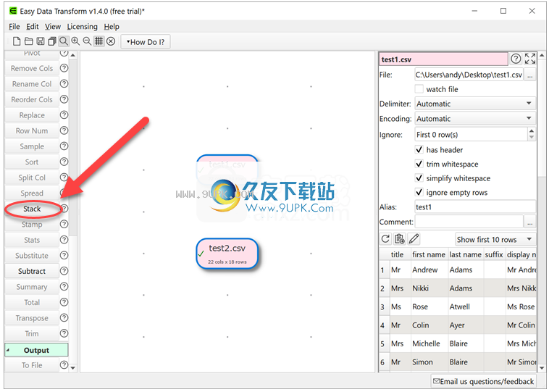The image size is (549, 392).
Task: Enable the watch file checkbox
Action: 419,89
